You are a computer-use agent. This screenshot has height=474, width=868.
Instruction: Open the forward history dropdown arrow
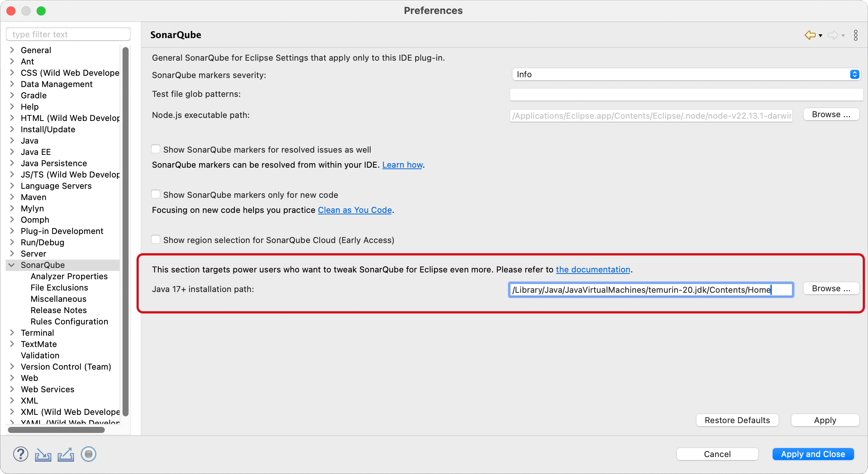(x=843, y=36)
